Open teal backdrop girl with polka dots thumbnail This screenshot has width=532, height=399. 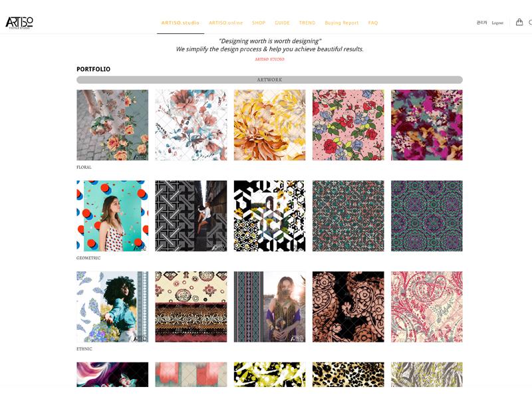[x=112, y=215]
